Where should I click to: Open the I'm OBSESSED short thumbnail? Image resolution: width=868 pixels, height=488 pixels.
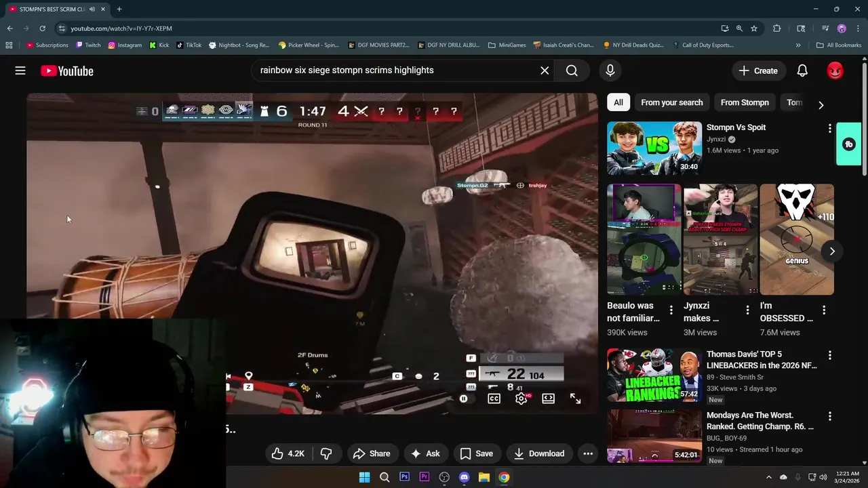797,239
